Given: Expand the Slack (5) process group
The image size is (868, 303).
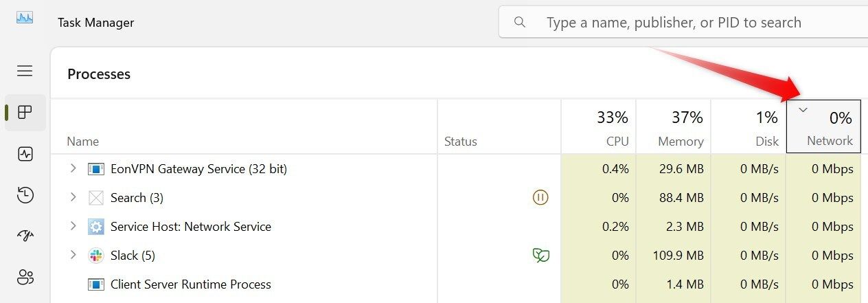Looking at the screenshot, I should point(73,256).
